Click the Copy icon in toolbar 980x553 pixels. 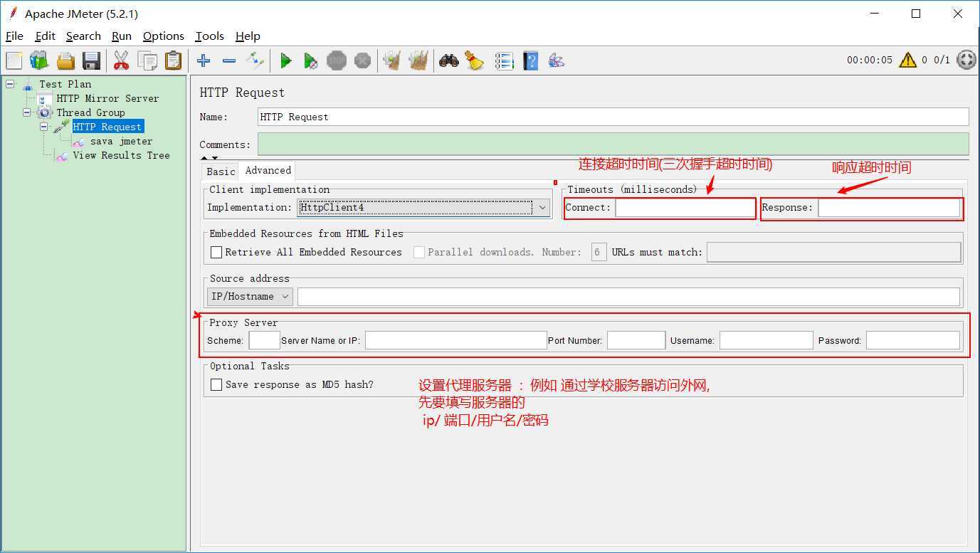point(147,60)
